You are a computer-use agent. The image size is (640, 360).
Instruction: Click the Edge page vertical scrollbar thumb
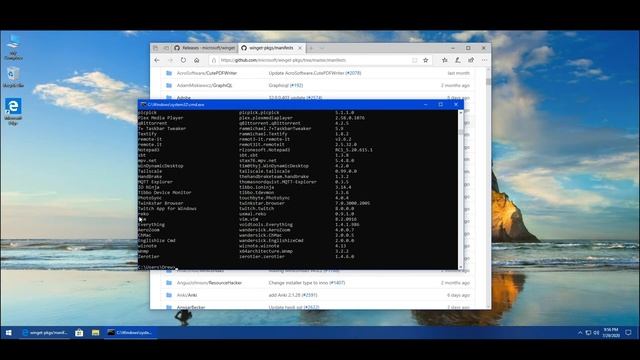click(488, 82)
